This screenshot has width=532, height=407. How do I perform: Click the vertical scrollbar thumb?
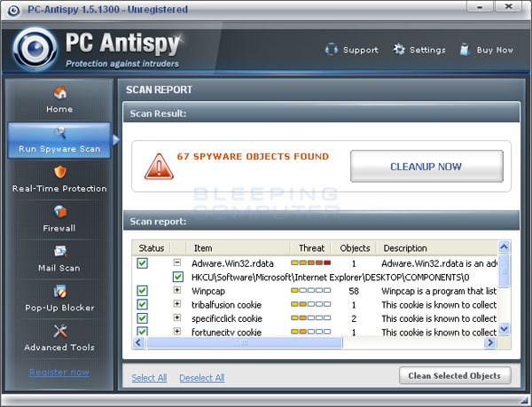click(x=505, y=270)
